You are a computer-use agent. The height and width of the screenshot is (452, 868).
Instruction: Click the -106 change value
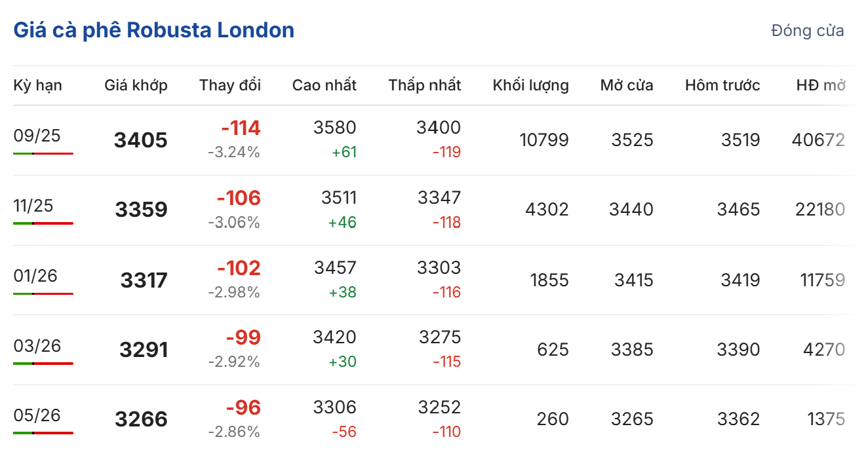coord(239,198)
